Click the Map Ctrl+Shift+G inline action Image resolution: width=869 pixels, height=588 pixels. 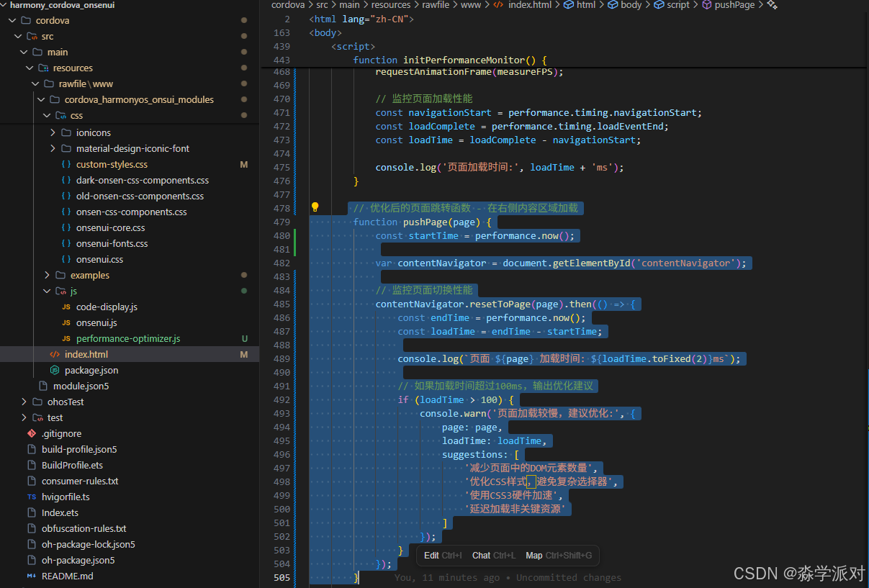tap(559, 556)
